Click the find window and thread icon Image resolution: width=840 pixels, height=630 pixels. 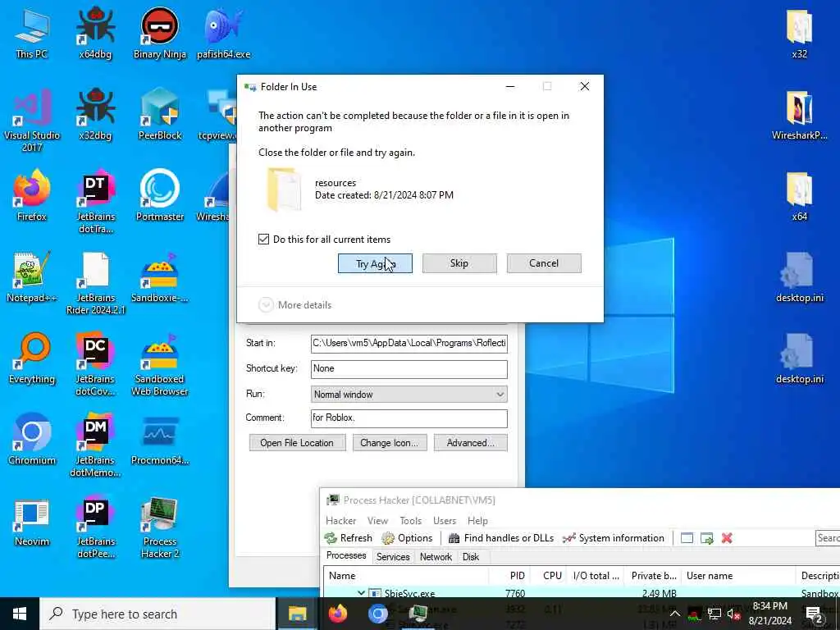coord(706,538)
